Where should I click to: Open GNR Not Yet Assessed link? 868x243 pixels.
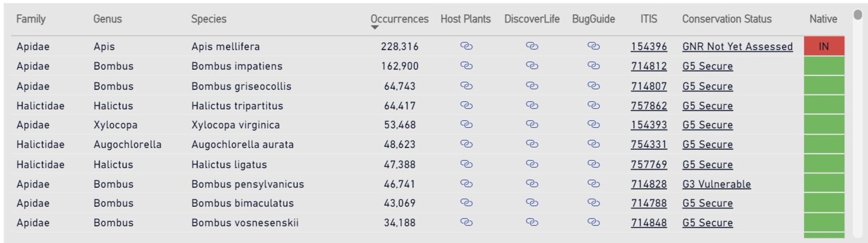click(x=737, y=47)
